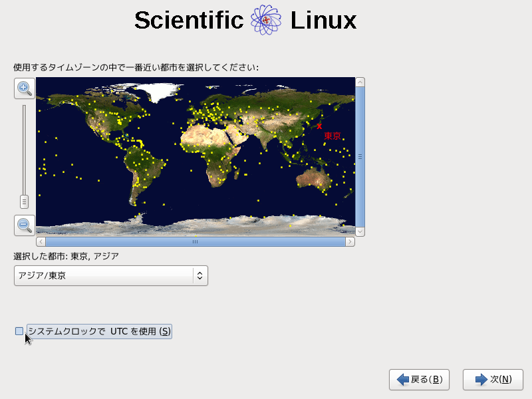Go back with the 戻る(B) button
532x399 pixels.
point(420,379)
